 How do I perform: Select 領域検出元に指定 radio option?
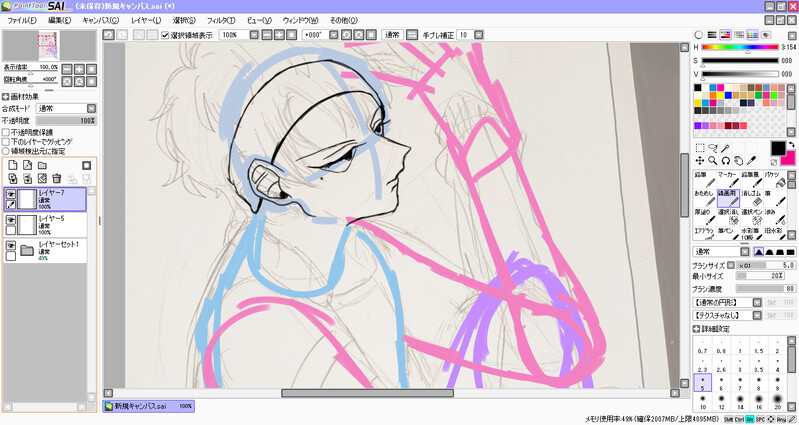tap(6, 151)
